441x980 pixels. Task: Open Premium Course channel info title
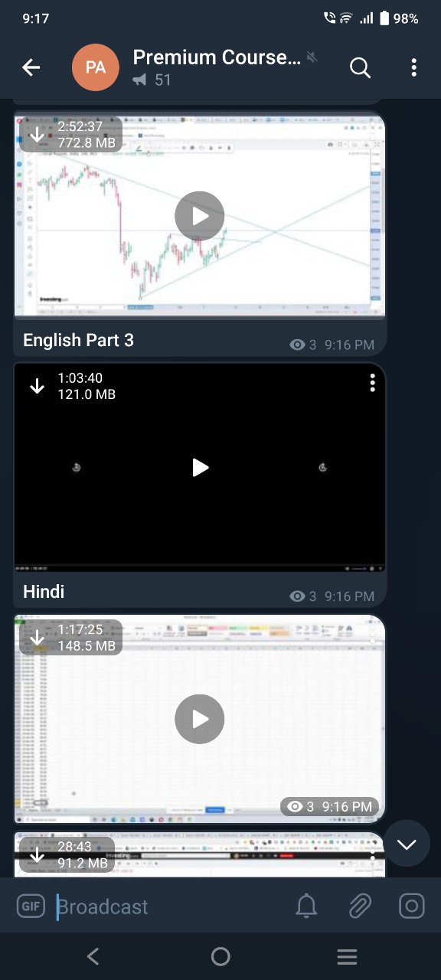[x=217, y=57]
